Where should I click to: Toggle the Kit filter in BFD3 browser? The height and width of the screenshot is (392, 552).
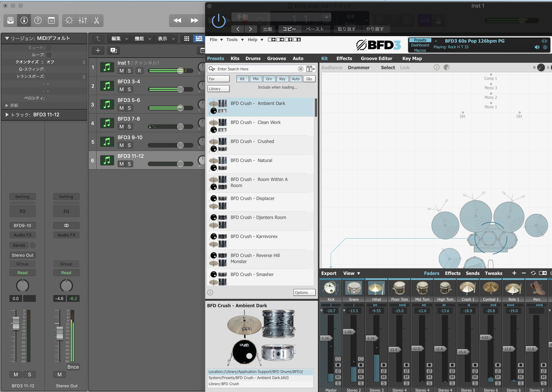[242, 79]
